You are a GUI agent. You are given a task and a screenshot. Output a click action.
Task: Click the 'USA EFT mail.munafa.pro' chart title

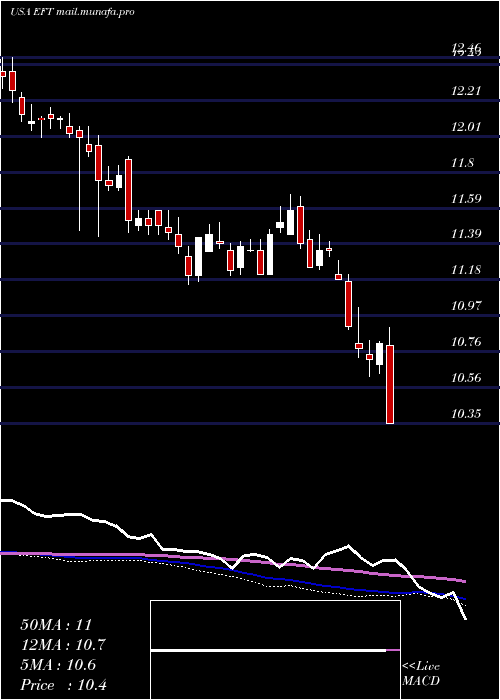(72, 12)
